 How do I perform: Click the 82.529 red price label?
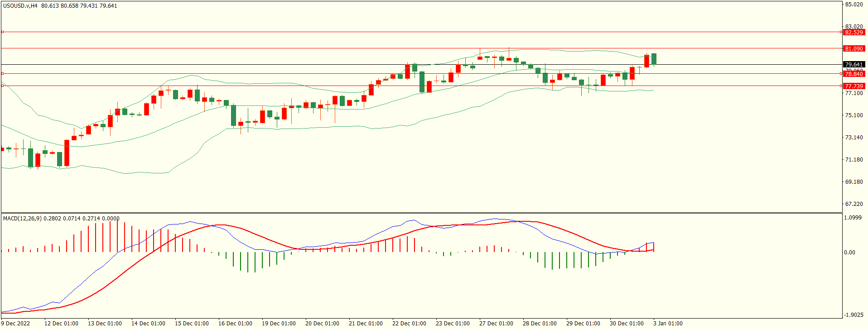click(x=854, y=32)
